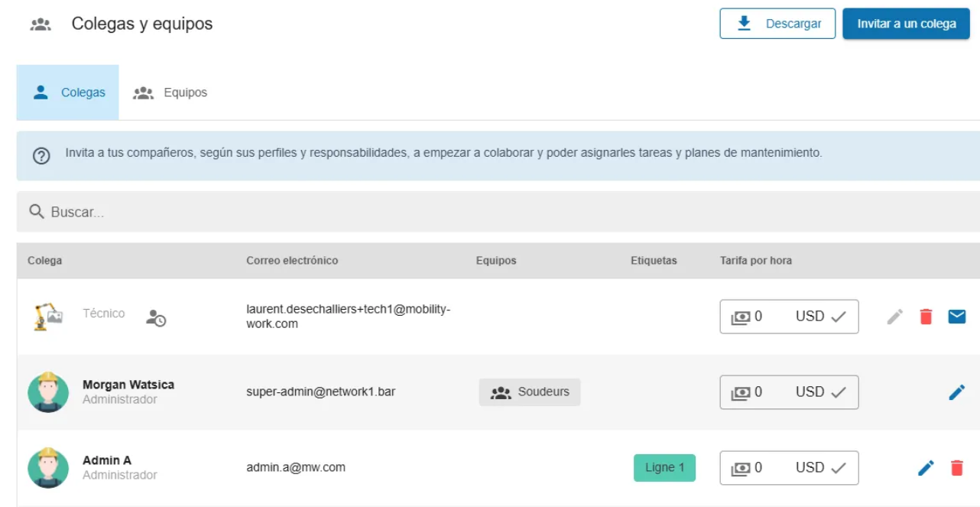
Task: Click Técnico's hourly rate value 0
Action: [x=758, y=317]
